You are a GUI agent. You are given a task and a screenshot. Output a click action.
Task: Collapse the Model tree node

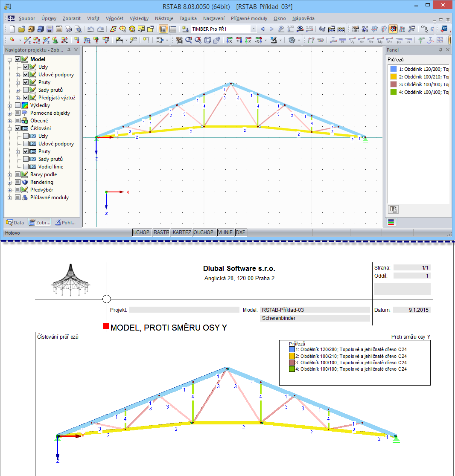coord(10,60)
